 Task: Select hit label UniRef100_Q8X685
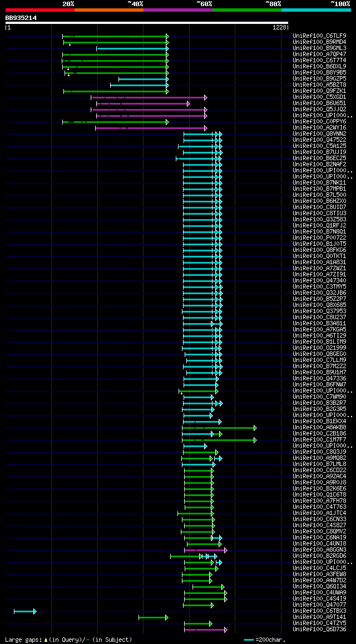[x=319, y=305]
